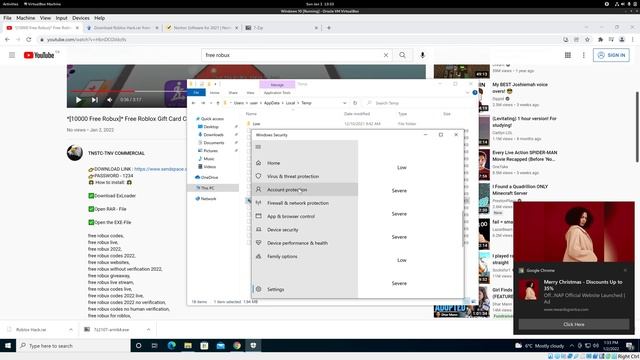The height and width of the screenshot is (360, 640).
Task: Open new Chrome tab
Action: pos(329,28)
